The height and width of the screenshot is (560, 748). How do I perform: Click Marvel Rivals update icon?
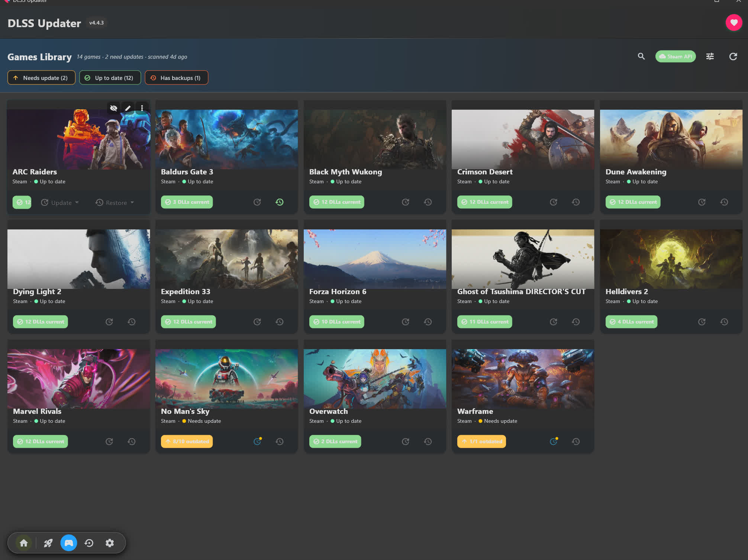[109, 442]
